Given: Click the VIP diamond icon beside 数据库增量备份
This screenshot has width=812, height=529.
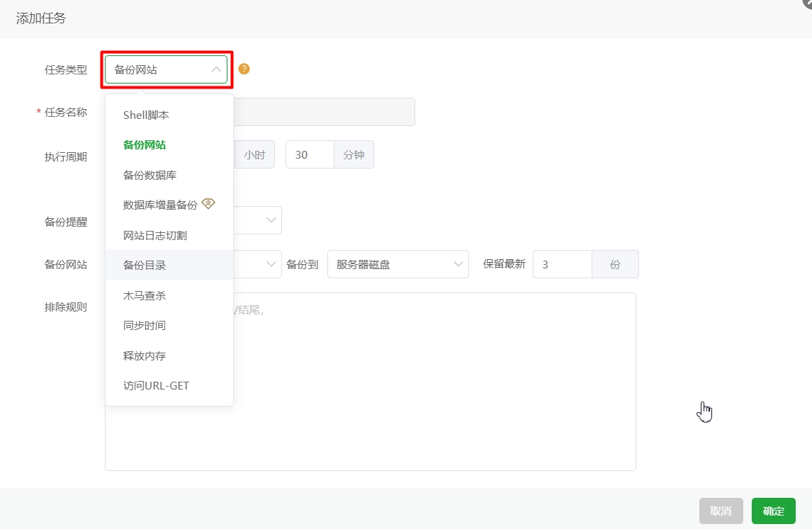Looking at the screenshot, I should click(x=208, y=203).
